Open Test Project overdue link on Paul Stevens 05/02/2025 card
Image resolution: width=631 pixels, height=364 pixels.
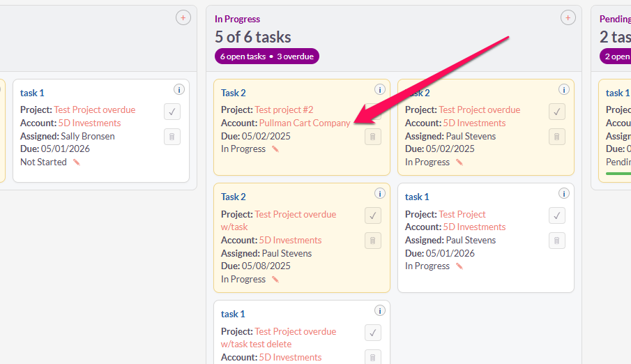480,109
